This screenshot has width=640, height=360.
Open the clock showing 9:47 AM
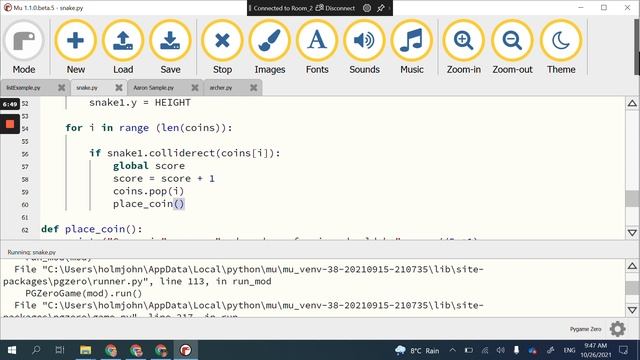pyautogui.click(x=596, y=350)
